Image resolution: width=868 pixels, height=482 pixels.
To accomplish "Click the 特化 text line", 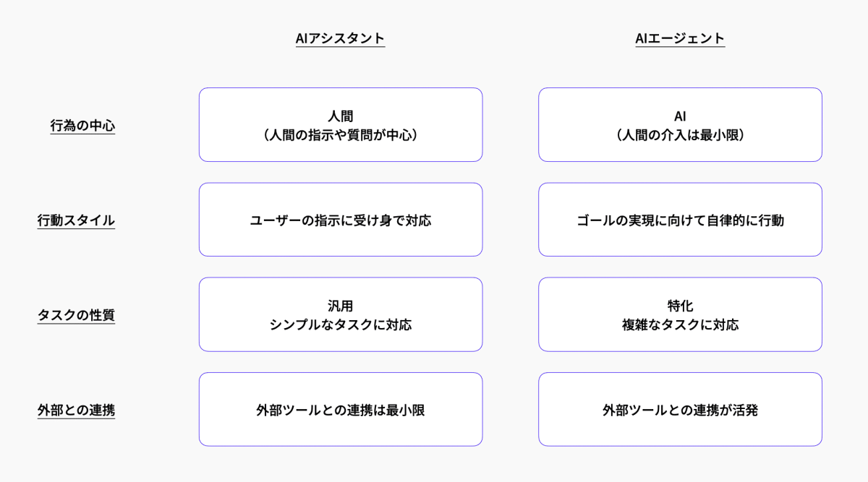I will point(680,306).
